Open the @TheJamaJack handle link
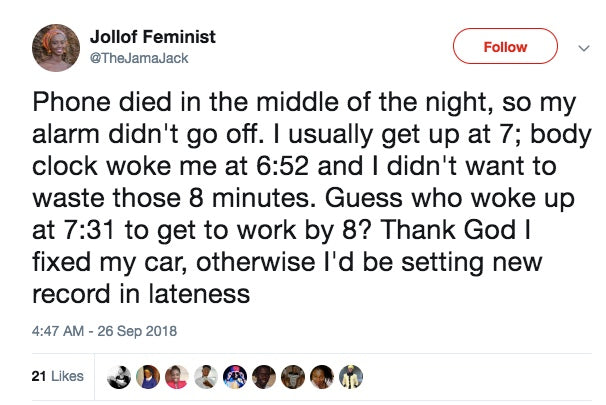 146,59
